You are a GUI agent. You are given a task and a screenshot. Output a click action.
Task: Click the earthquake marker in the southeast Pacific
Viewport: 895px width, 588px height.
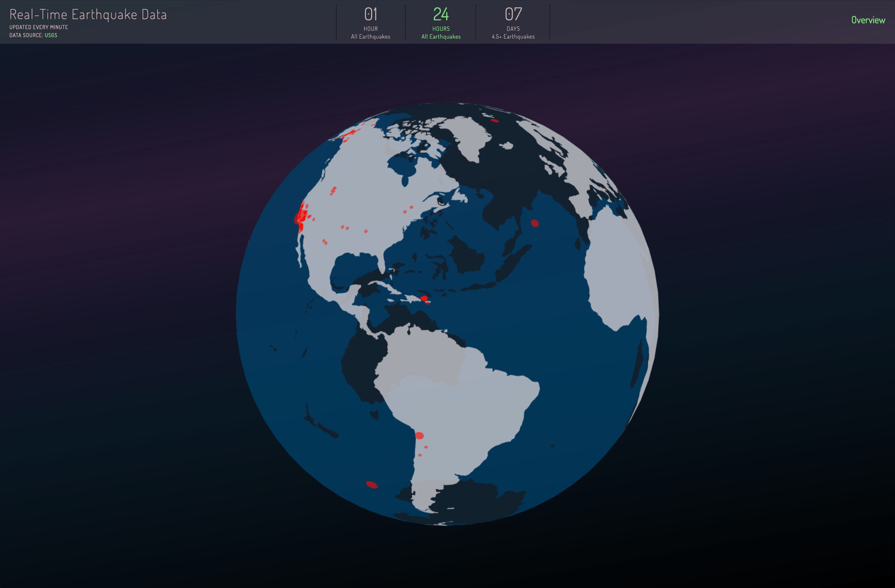point(372,485)
